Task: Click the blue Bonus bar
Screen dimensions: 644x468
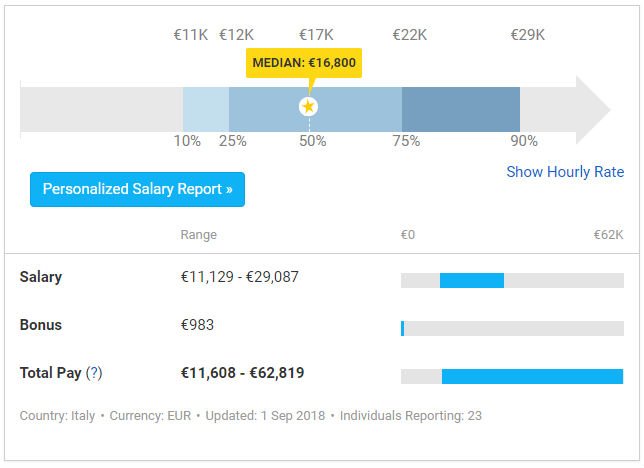Action: [x=402, y=328]
